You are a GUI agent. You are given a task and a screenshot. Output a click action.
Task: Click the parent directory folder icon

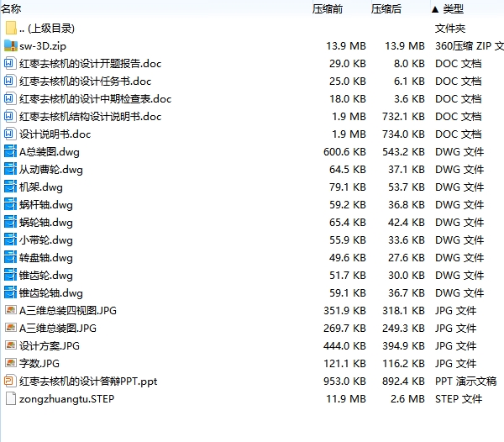(x=11, y=28)
